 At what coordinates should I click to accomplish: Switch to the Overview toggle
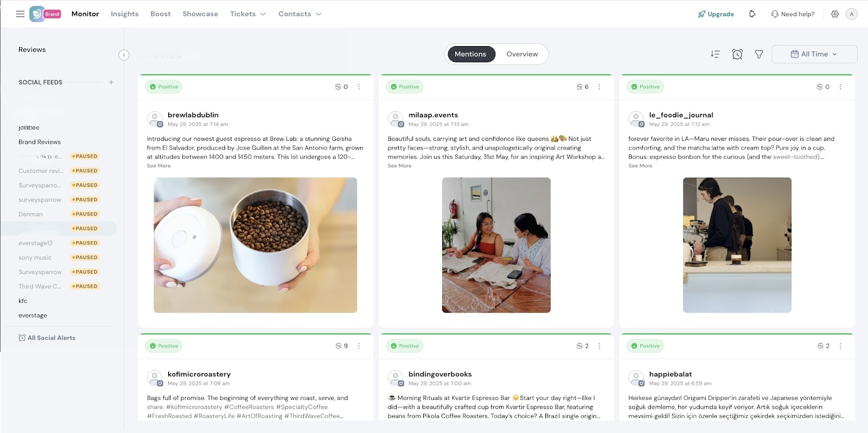[x=522, y=54]
